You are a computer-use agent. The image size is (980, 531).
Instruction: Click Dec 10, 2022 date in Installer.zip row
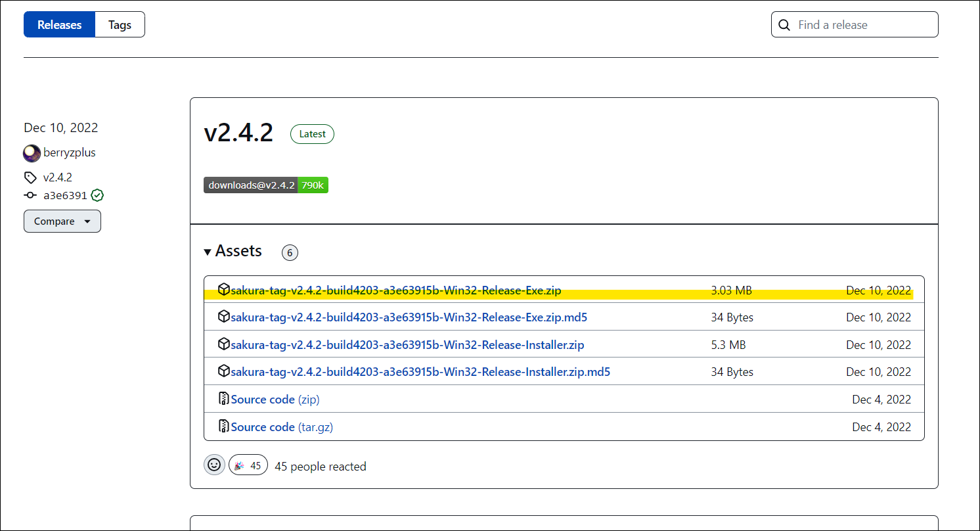tap(879, 345)
